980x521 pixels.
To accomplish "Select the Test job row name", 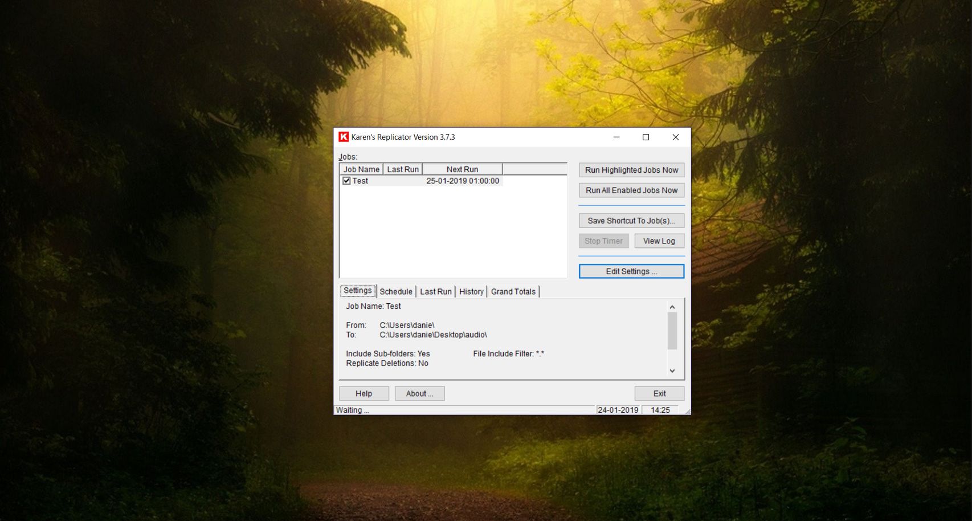I will [x=360, y=181].
